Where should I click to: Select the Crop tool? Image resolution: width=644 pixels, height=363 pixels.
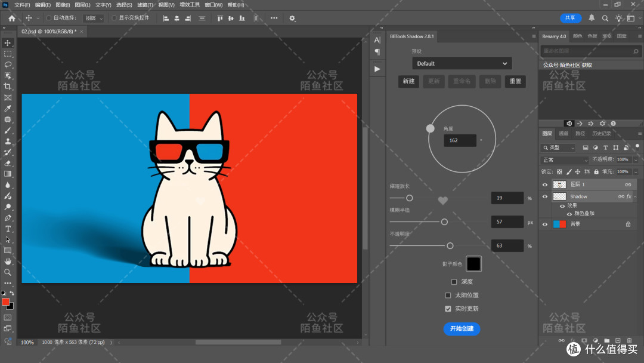(8, 87)
